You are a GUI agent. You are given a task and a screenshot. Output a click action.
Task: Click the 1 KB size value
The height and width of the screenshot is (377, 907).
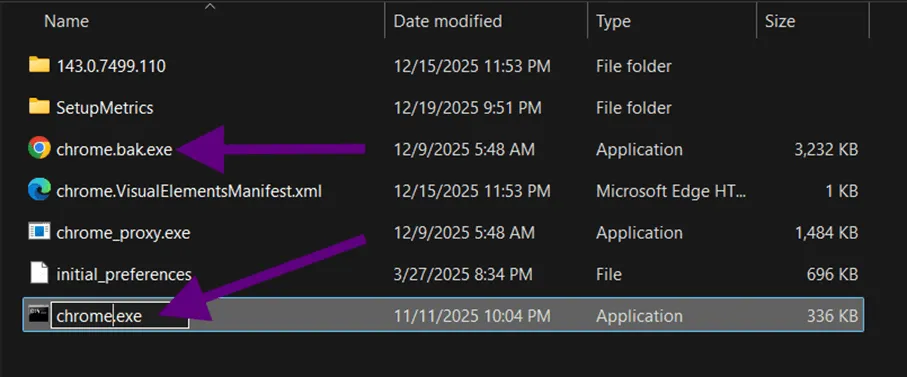click(841, 191)
